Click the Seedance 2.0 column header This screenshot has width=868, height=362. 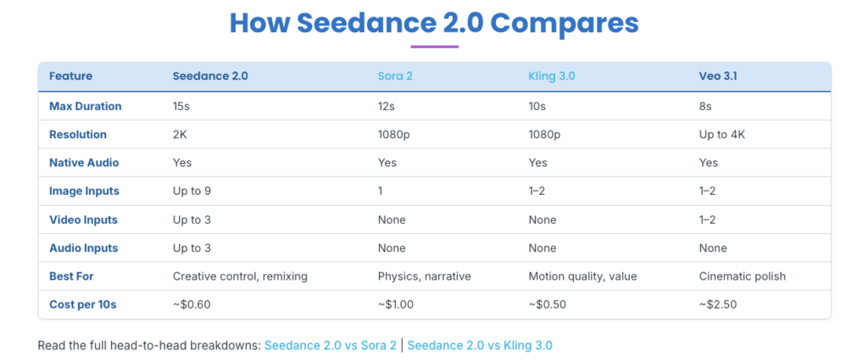pos(210,76)
